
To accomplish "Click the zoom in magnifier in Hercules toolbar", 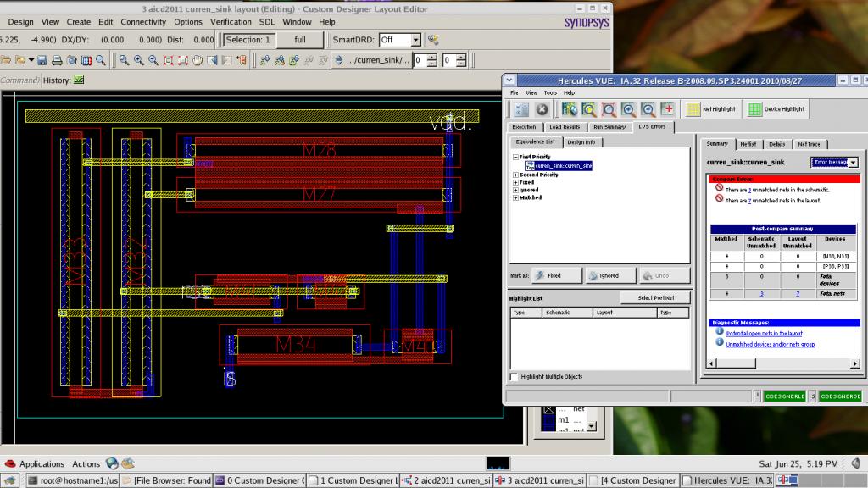I will (x=629, y=109).
